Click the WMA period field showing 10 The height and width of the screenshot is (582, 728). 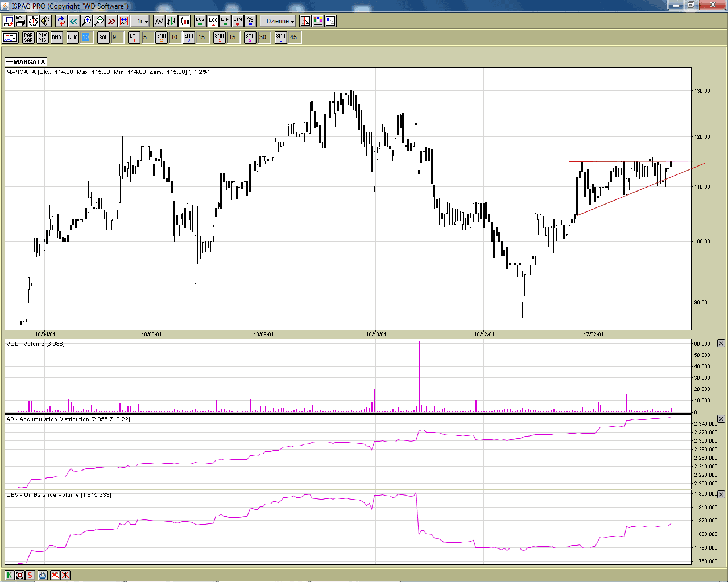(x=85, y=38)
